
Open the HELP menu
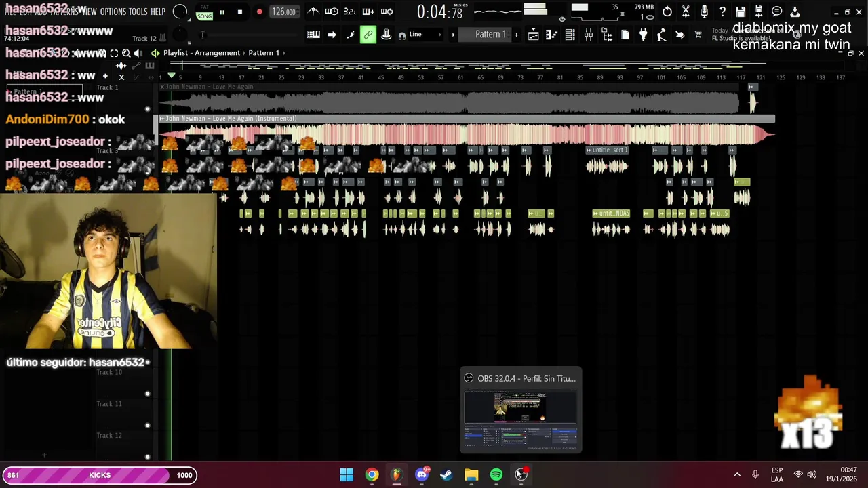158,12
